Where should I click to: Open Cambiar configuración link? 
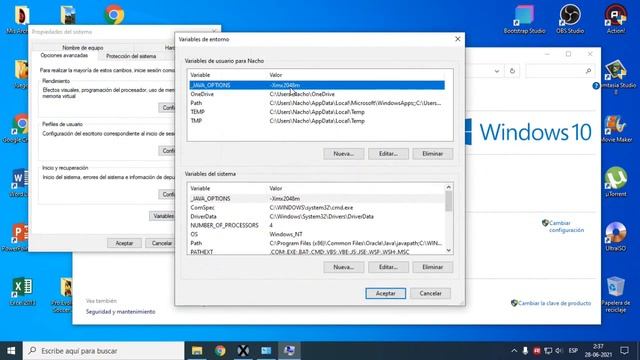pyautogui.click(x=567, y=227)
